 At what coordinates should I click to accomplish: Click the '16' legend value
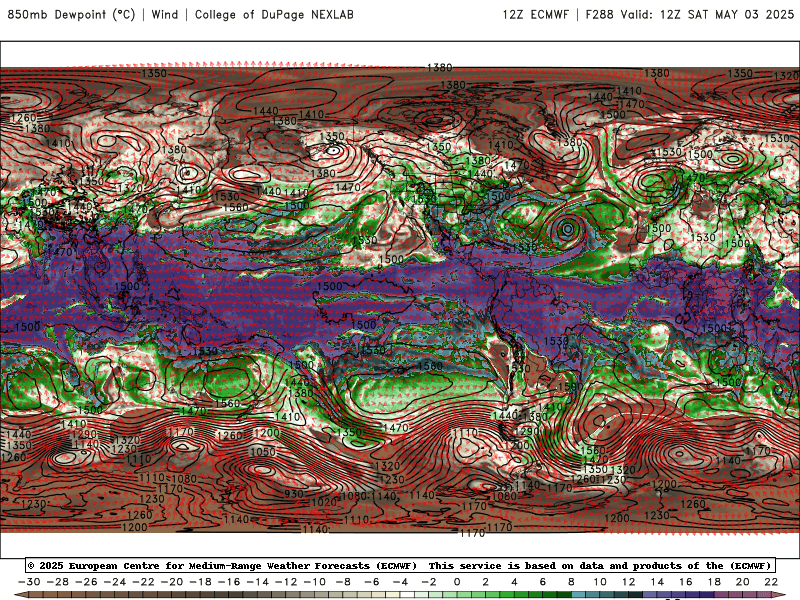pos(686,582)
